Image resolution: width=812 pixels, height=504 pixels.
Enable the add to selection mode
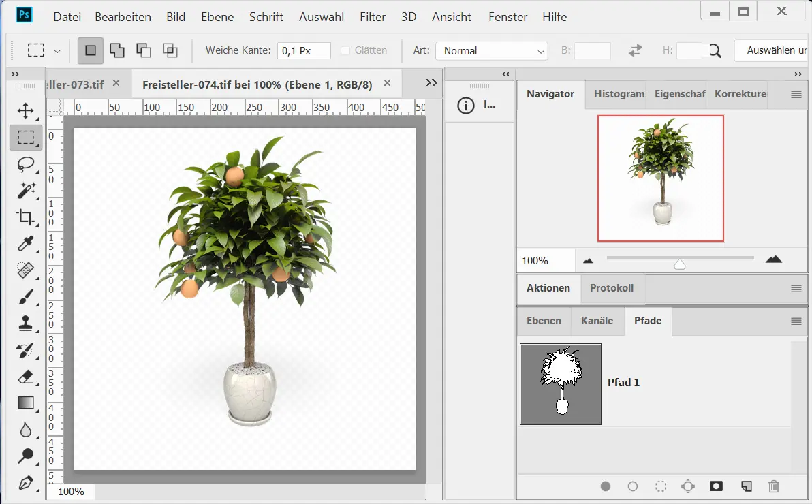click(x=117, y=50)
